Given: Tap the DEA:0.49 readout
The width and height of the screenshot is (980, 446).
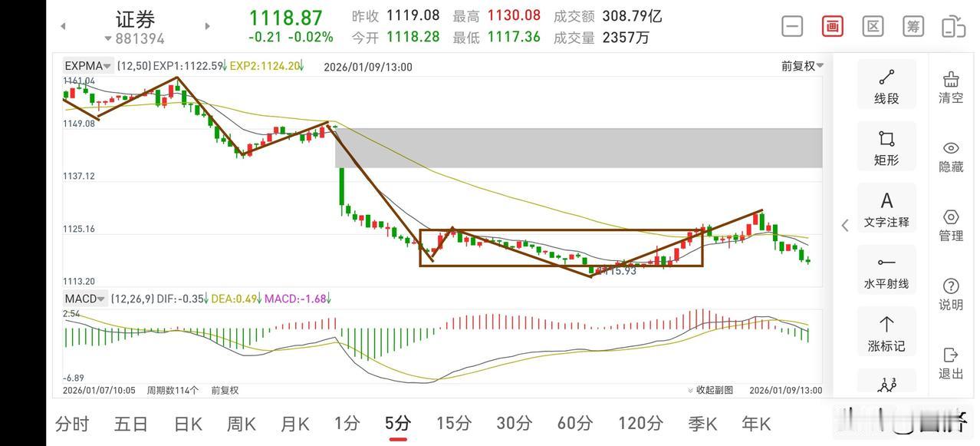Looking at the screenshot, I should pyautogui.click(x=233, y=299).
